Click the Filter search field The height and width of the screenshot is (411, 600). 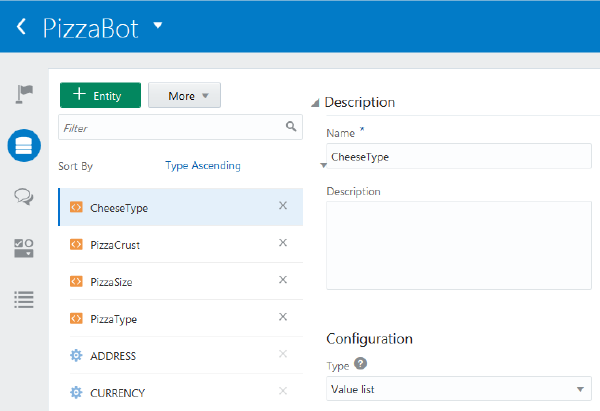tap(171, 128)
